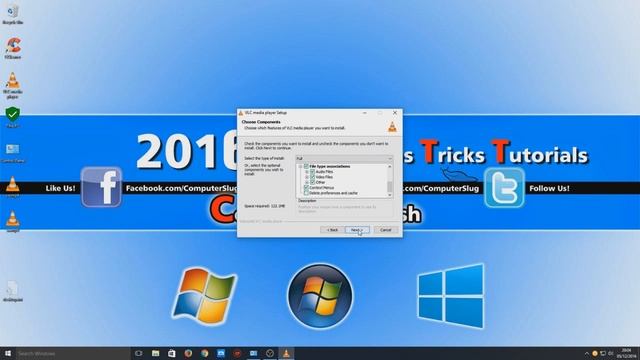Open the Recycle Bin desktop icon
Image resolution: width=640 pixels, height=360 pixels.
[x=13, y=14]
